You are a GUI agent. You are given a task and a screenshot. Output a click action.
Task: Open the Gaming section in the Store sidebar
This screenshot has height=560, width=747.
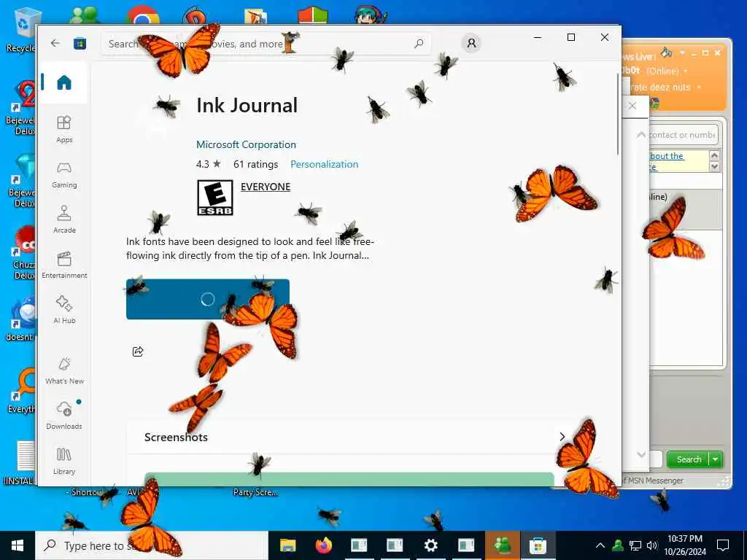(64, 174)
